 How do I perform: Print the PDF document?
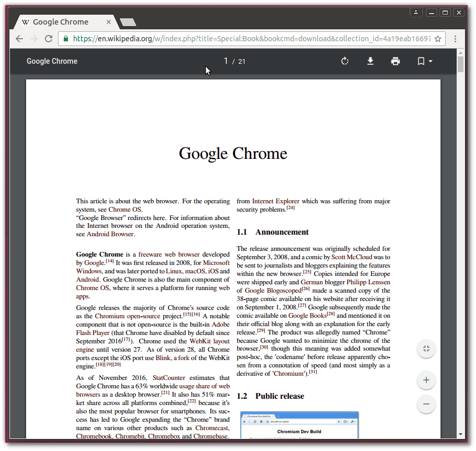point(395,61)
